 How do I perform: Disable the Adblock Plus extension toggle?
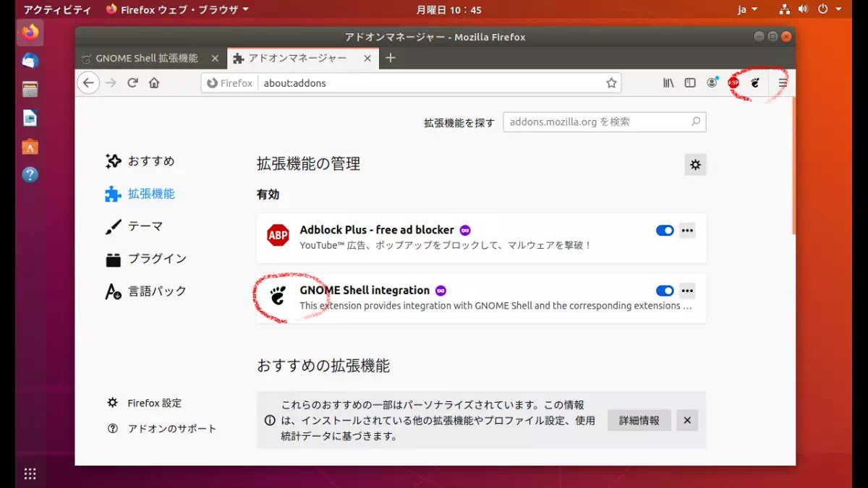(x=665, y=231)
